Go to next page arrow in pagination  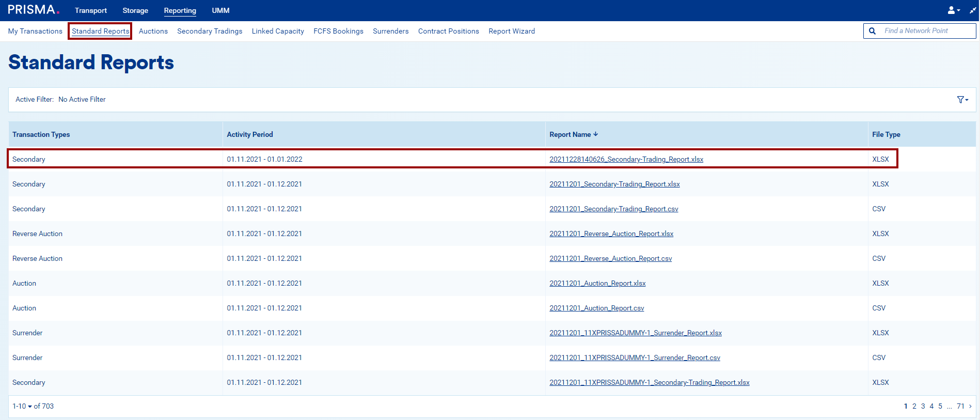(x=970, y=406)
